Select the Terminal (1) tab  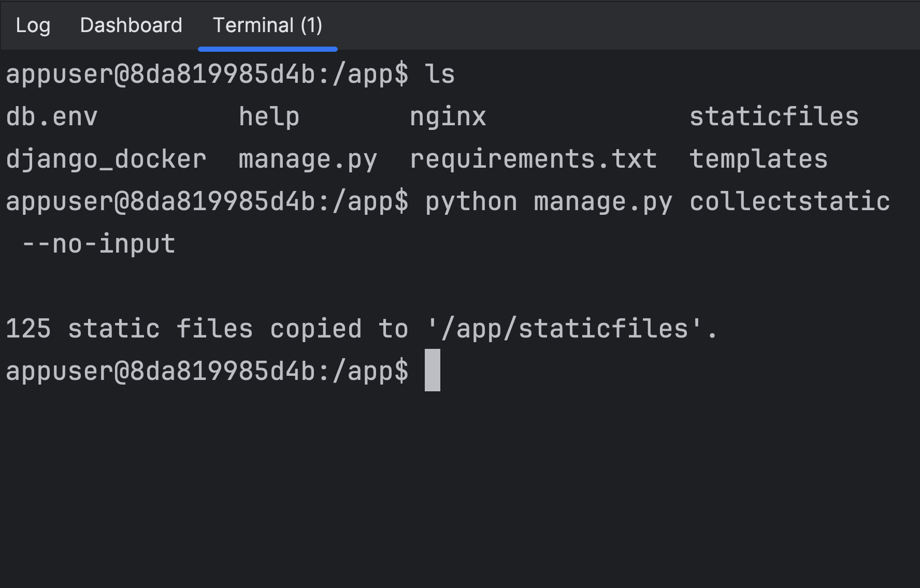267,25
